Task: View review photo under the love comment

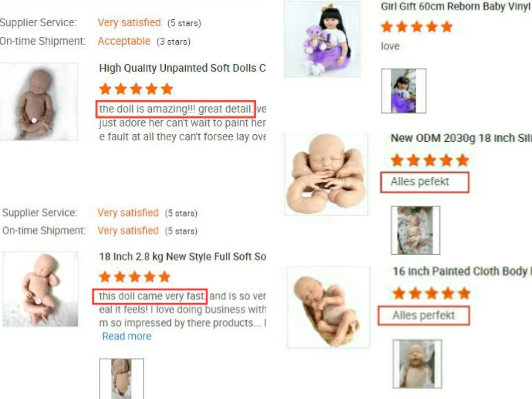Action: (404, 91)
